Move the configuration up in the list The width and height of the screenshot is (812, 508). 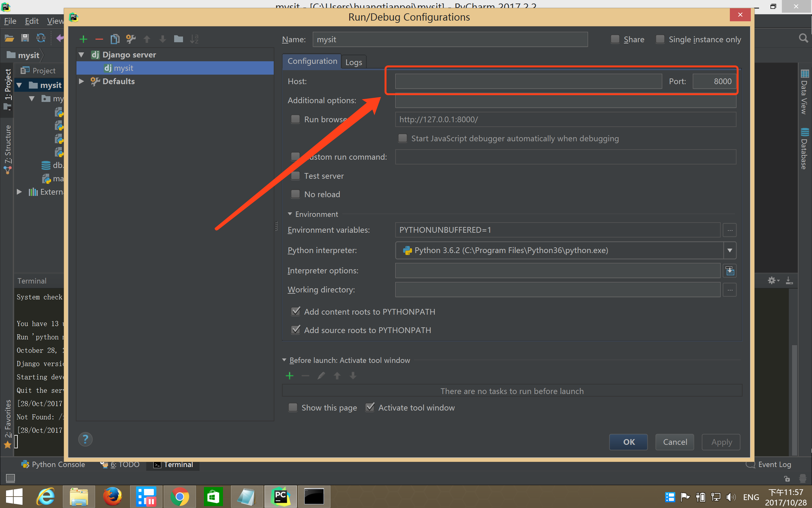(147, 39)
